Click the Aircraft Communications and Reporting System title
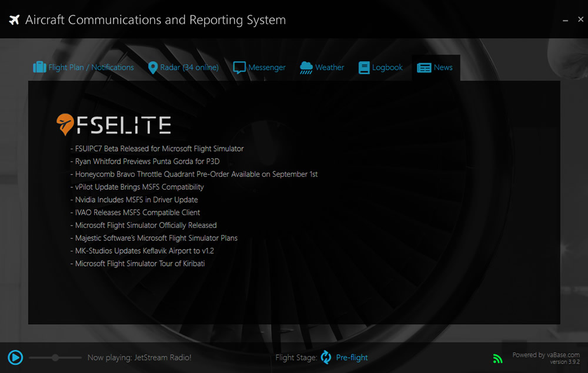 pyautogui.click(x=156, y=20)
